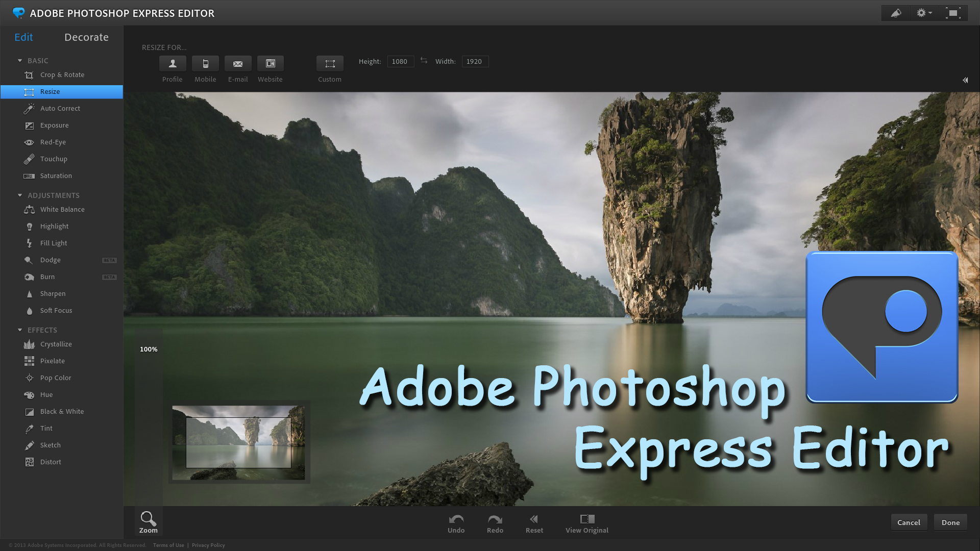Select the Soft Focus tool
The width and height of the screenshot is (980, 551).
point(56,310)
